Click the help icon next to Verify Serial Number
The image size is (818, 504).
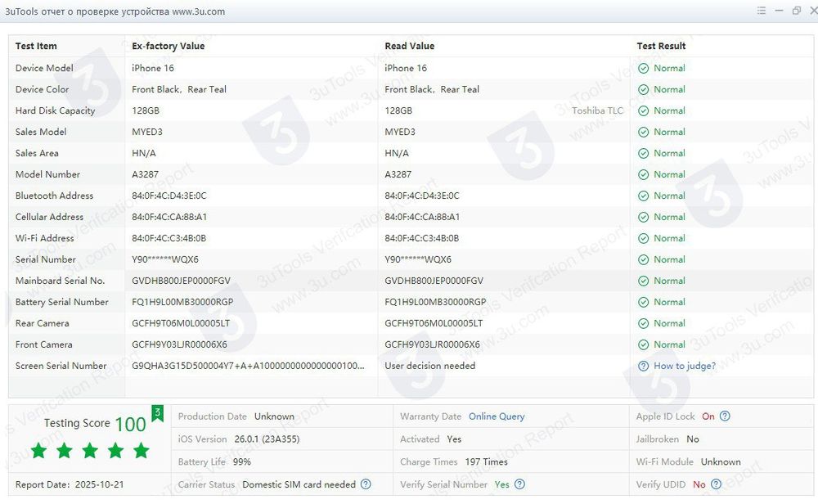[x=519, y=484]
